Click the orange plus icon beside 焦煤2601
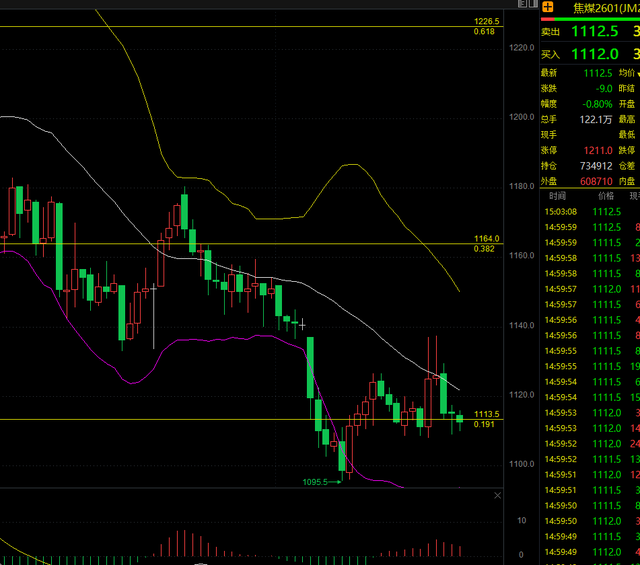Screen dimensions: 640x565 coord(547,7)
